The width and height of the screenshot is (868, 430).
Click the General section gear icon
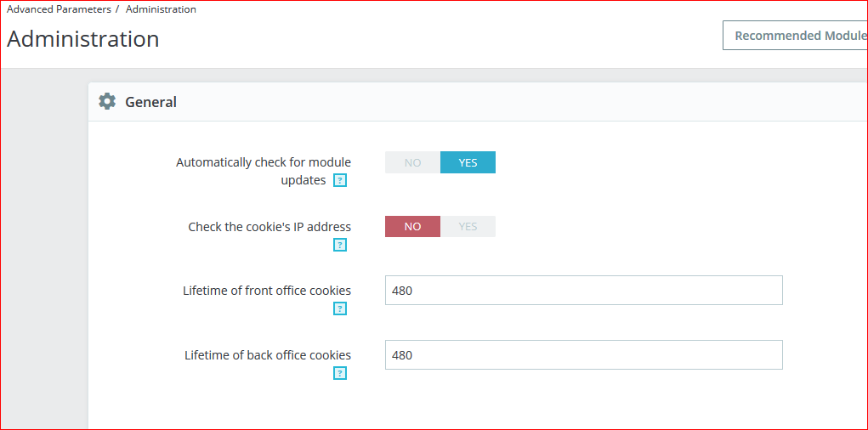point(107,102)
